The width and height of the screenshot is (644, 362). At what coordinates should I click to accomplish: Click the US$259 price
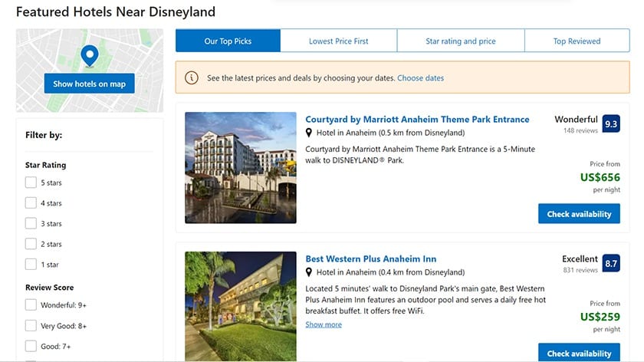600,317
